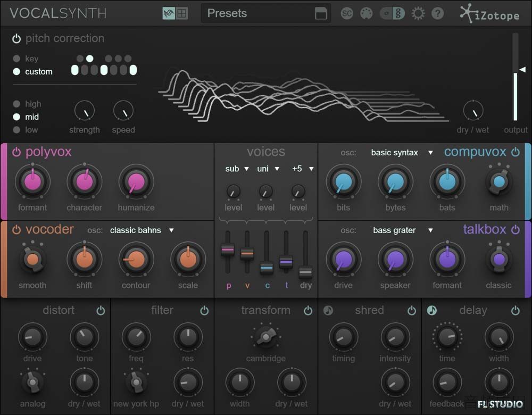Toggle delay tempo sync note icon
532x415 pixels.
(432, 311)
